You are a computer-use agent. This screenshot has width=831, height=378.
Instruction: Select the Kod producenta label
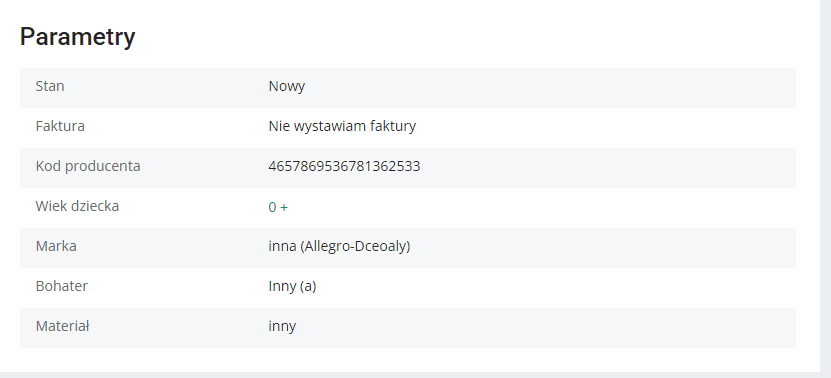tap(88, 166)
